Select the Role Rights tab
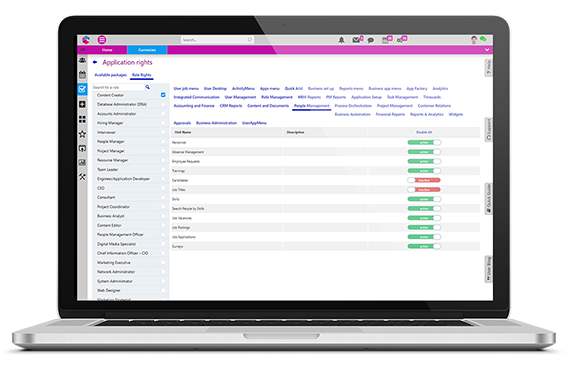Screen dimensions: 570x383 [x=141, y=75]
